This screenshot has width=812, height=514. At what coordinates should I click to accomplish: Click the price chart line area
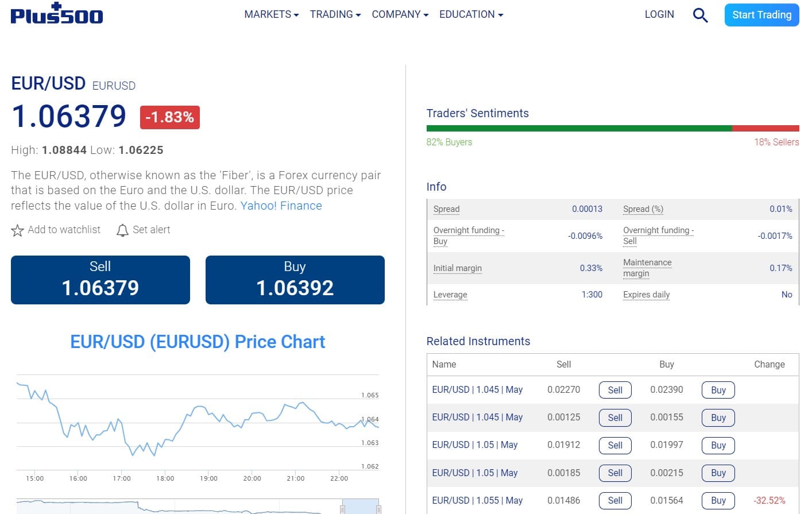click(x=198, y=422)
